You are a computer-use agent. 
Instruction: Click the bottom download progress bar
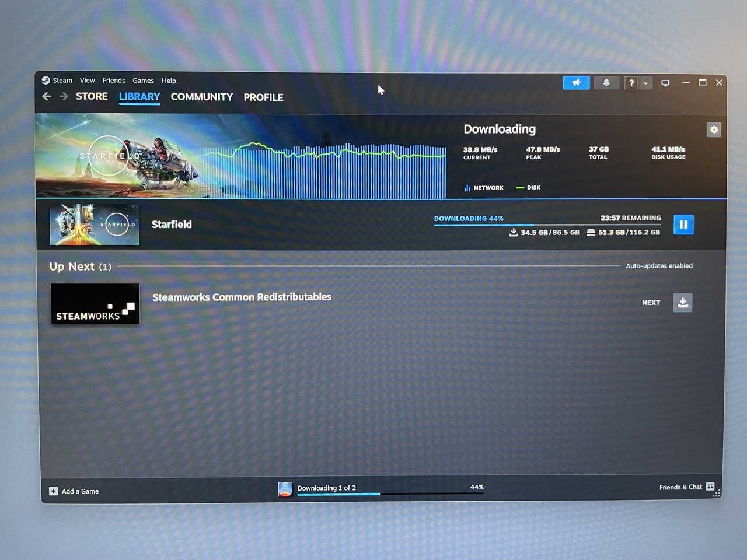pos(390,494)
